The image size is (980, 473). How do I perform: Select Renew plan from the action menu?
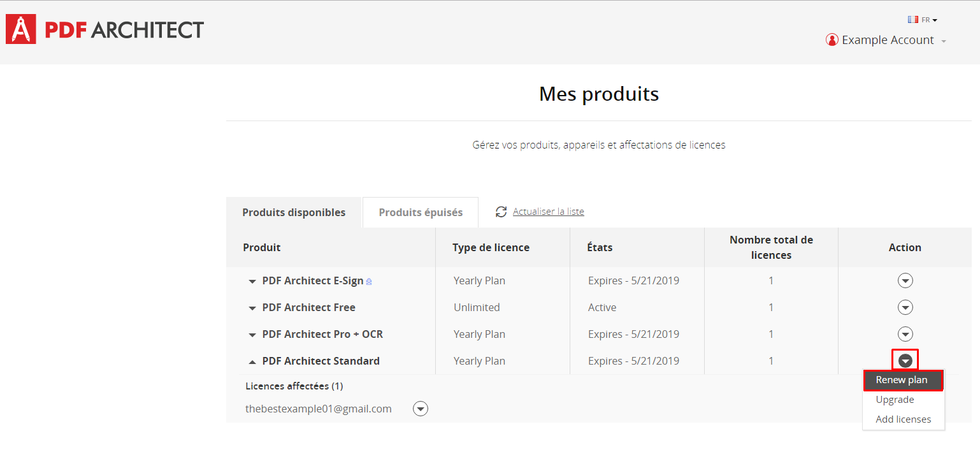[904, 380]
